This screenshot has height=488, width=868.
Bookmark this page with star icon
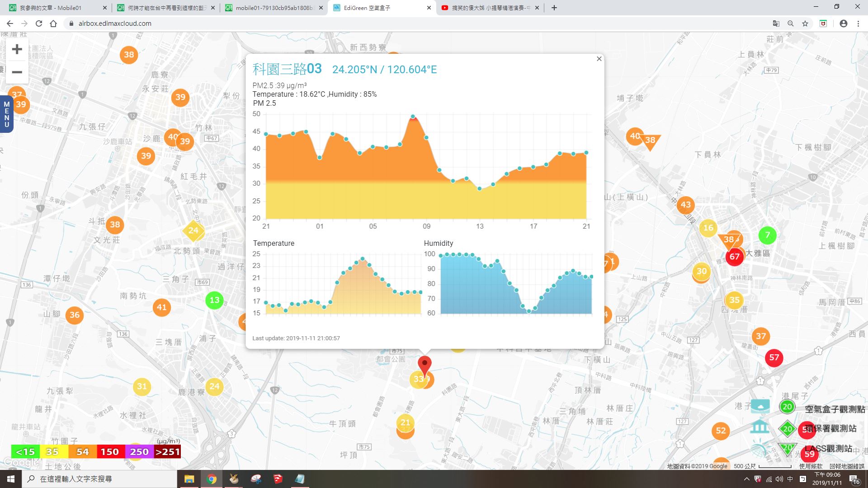click(805, 23)
